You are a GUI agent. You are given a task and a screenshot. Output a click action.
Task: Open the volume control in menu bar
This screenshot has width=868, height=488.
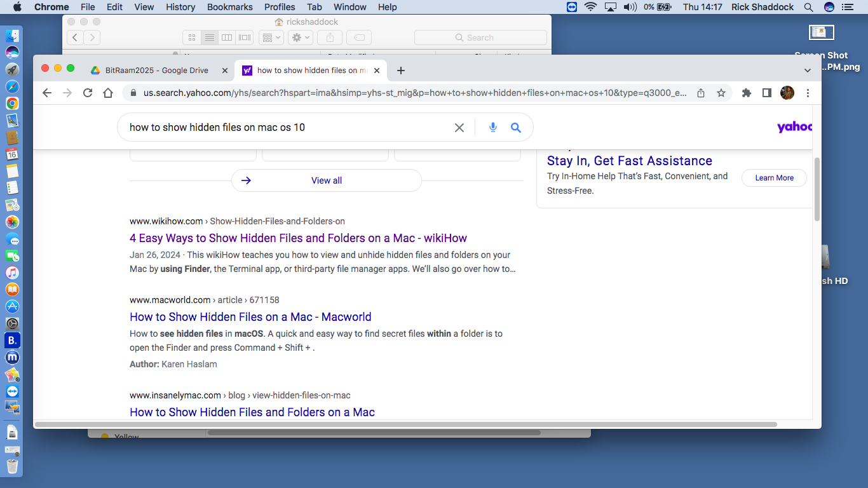[x=630, y=7]
